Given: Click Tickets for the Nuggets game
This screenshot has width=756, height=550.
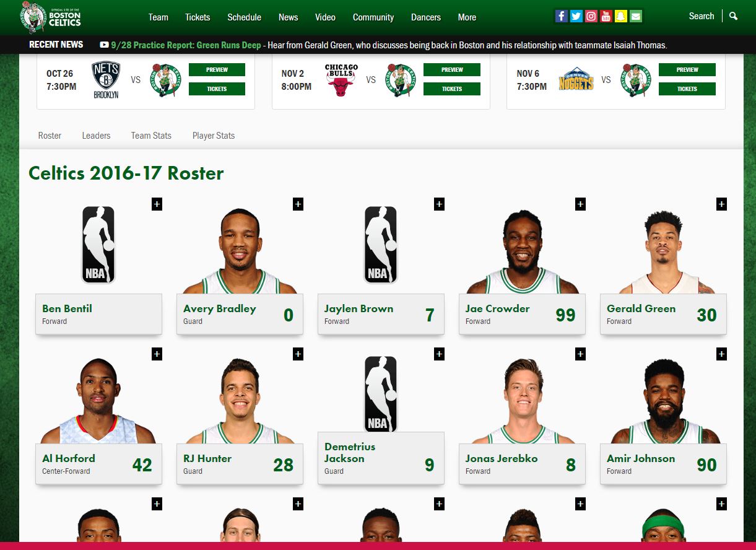Looking at the screenshot, I should coord(687,89).
